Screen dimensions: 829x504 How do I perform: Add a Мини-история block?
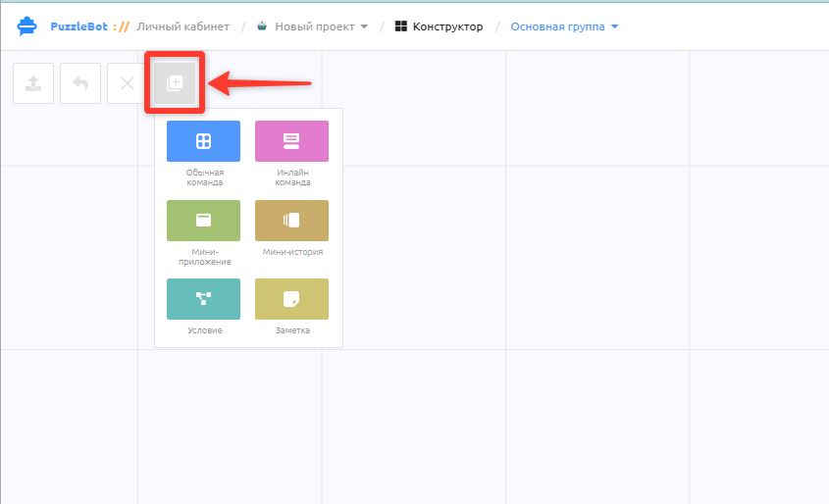click(x=291, y=221)
